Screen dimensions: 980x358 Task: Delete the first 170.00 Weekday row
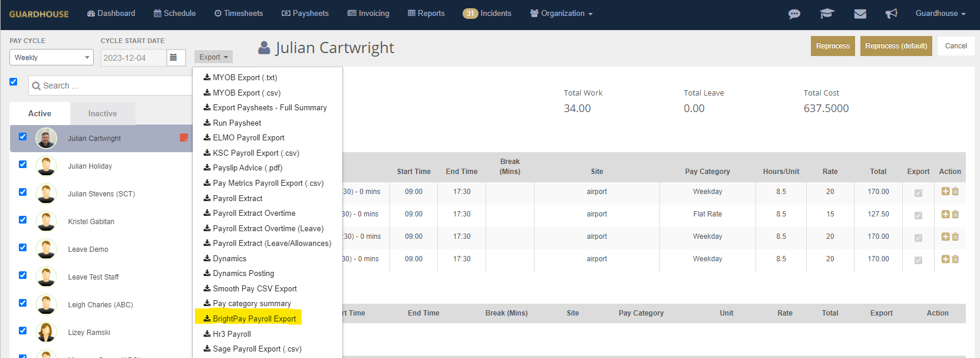pos(955,191)
